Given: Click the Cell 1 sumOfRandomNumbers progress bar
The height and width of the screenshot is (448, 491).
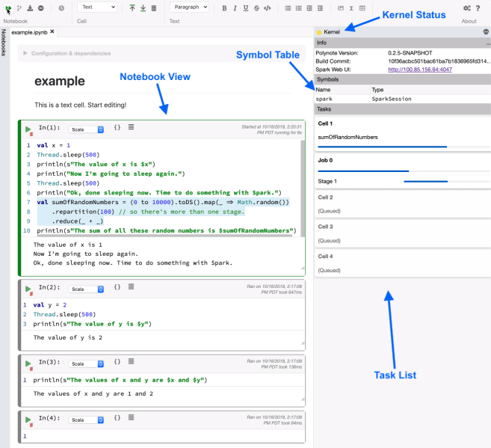Looking at the screenshot, I should click(404, 147).
